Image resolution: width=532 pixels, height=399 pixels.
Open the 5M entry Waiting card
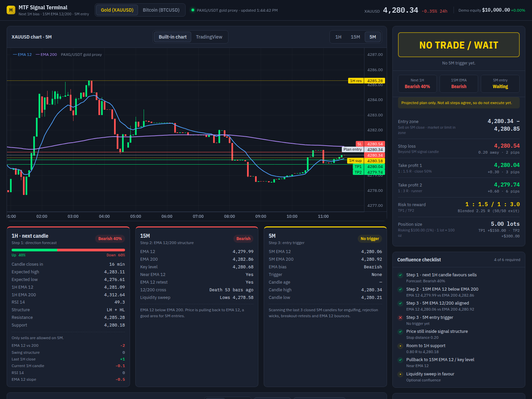tap(500, 83)
